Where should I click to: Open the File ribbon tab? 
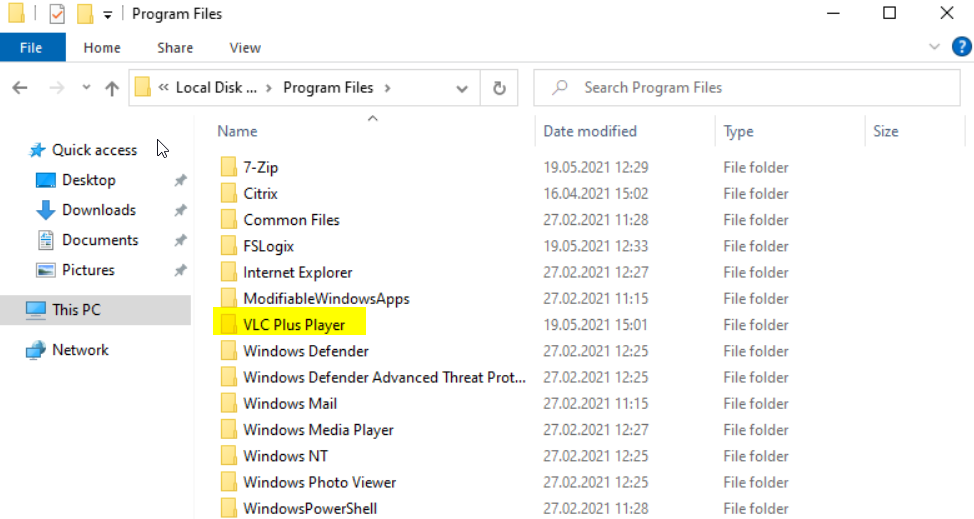tap(32, 48)
